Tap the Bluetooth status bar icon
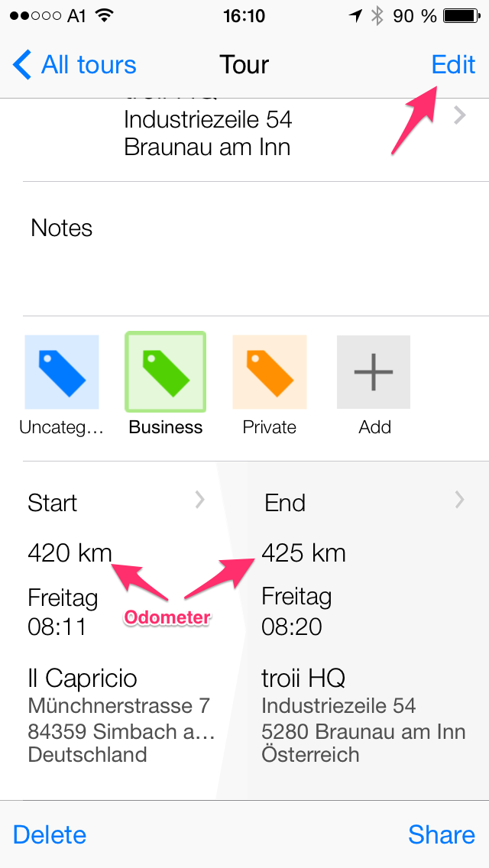Image resolution: width=489 pixels, height=868 pixels. tap(377, 16)
